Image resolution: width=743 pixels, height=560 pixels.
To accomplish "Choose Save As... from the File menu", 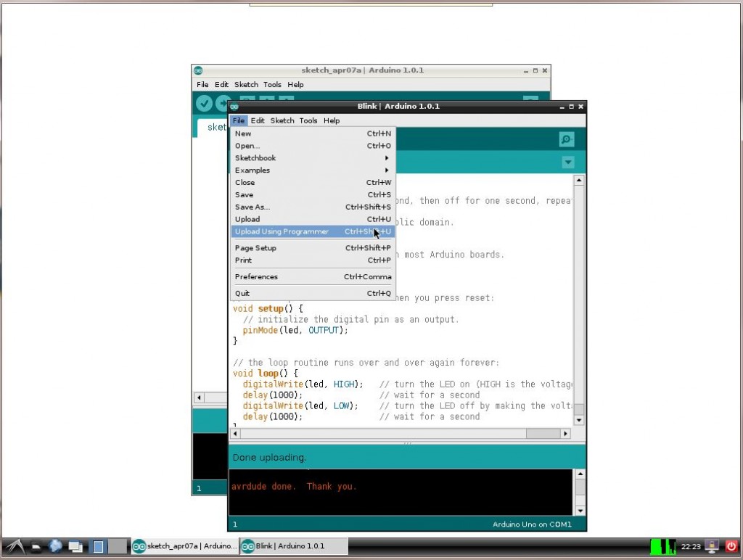I will [x=312, y=207].
